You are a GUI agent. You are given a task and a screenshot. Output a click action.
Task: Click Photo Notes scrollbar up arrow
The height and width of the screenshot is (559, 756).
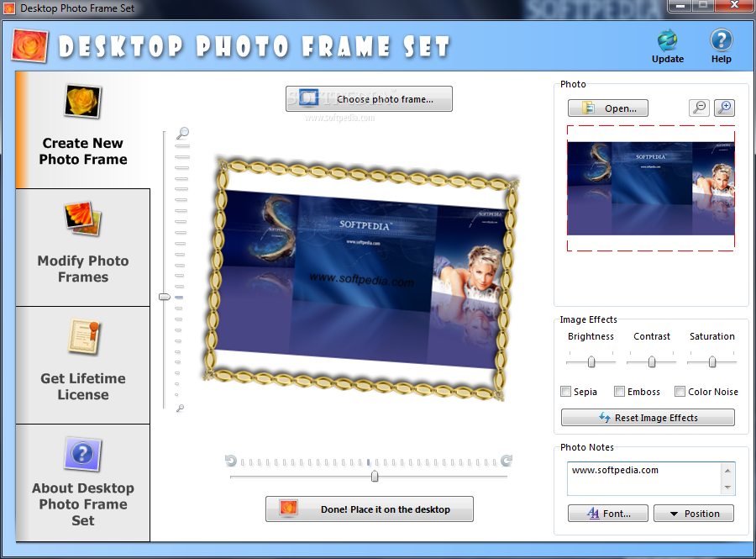pos(727,470)
